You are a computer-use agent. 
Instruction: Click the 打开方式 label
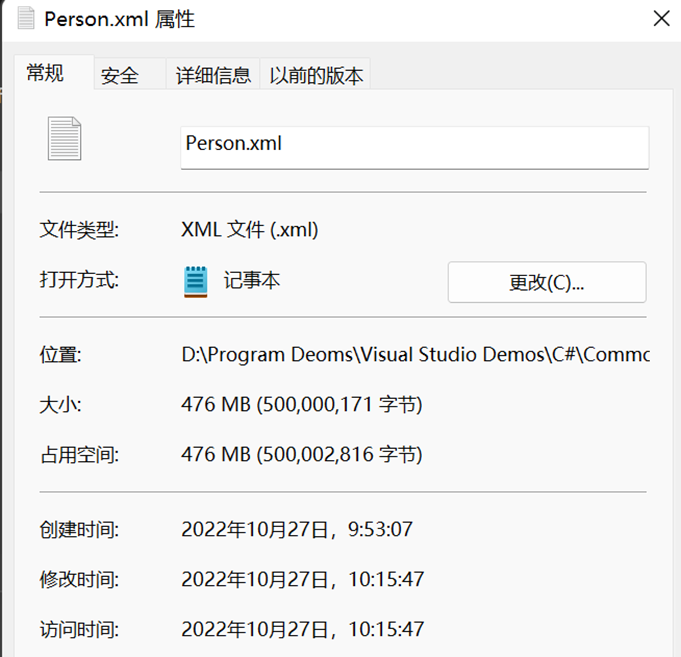[x=79, y=280]
